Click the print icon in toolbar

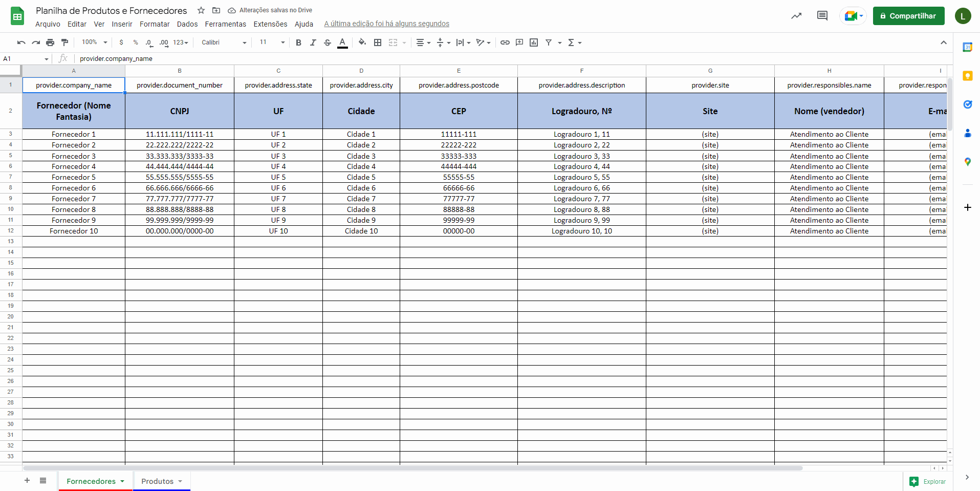(50, 42)
